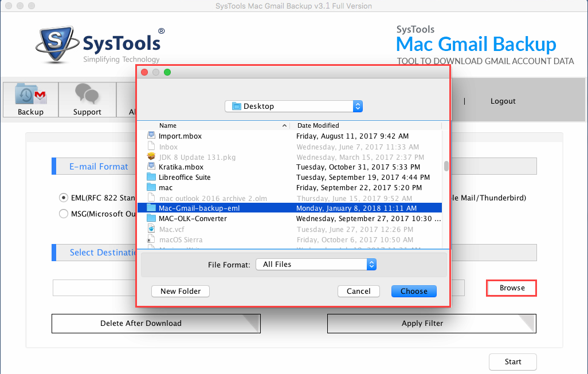Select the mac folder name
This screenshot has height=374, width=588.
tap(166, 188)
